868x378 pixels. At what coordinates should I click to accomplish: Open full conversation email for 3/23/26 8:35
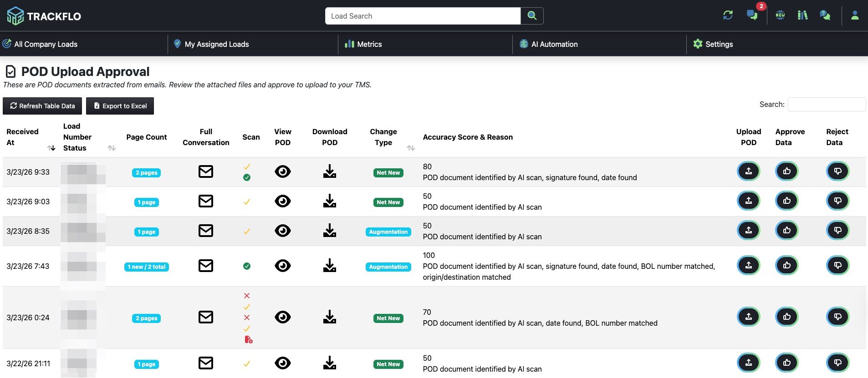[206, 231]
